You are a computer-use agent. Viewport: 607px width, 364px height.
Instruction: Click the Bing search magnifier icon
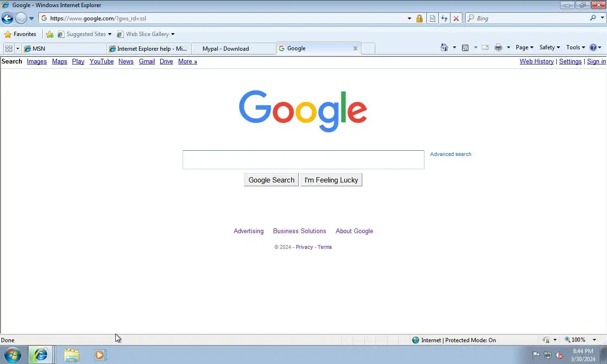point(593,18)
